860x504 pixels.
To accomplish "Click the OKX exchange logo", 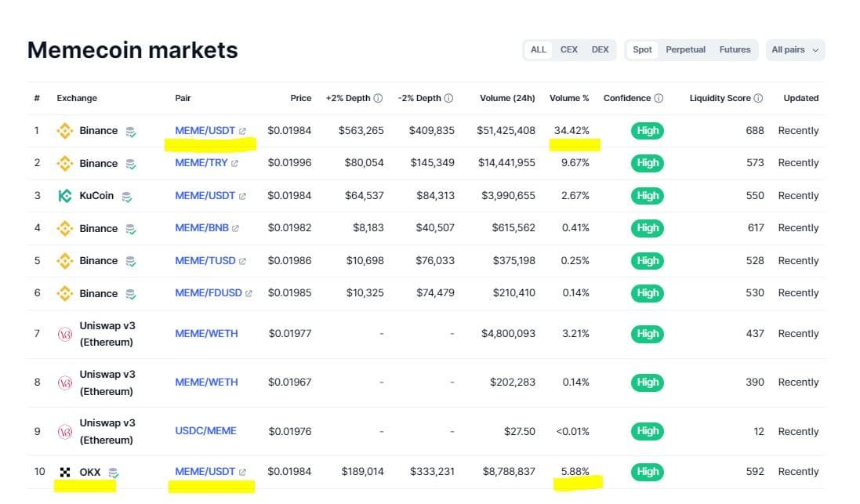I will tap(67, 472).
